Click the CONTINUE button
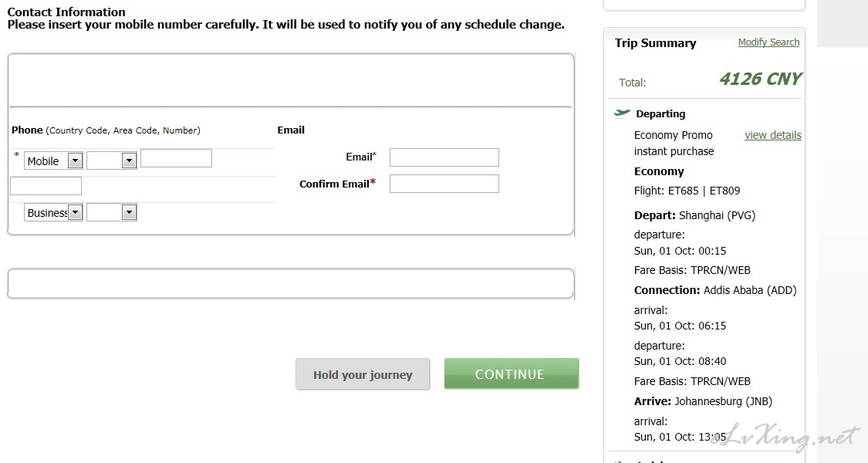Screen dimensions: 868x463 click(x=512, y=373)
